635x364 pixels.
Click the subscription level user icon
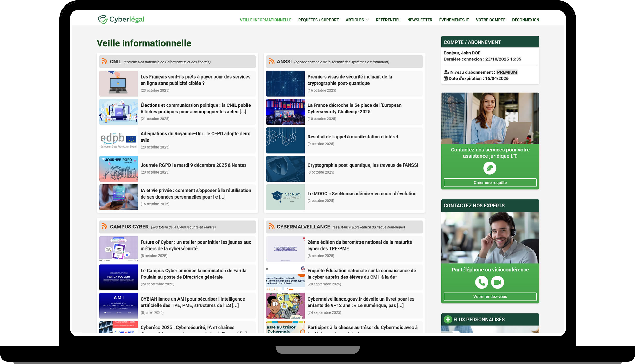point(446,72)
